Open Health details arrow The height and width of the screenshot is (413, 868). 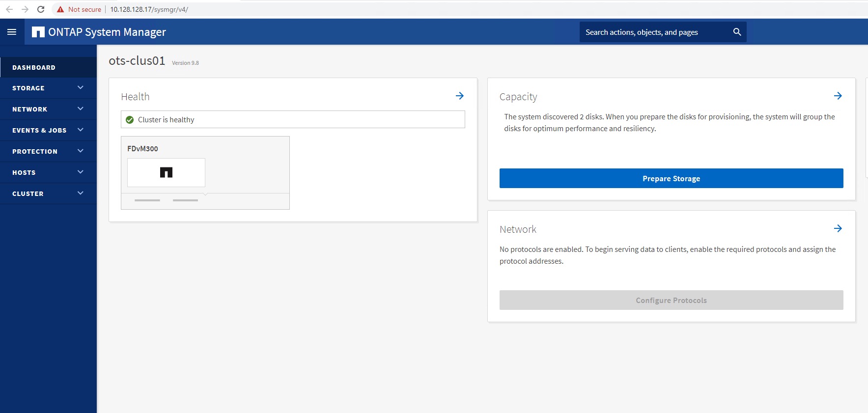(459, 96)
